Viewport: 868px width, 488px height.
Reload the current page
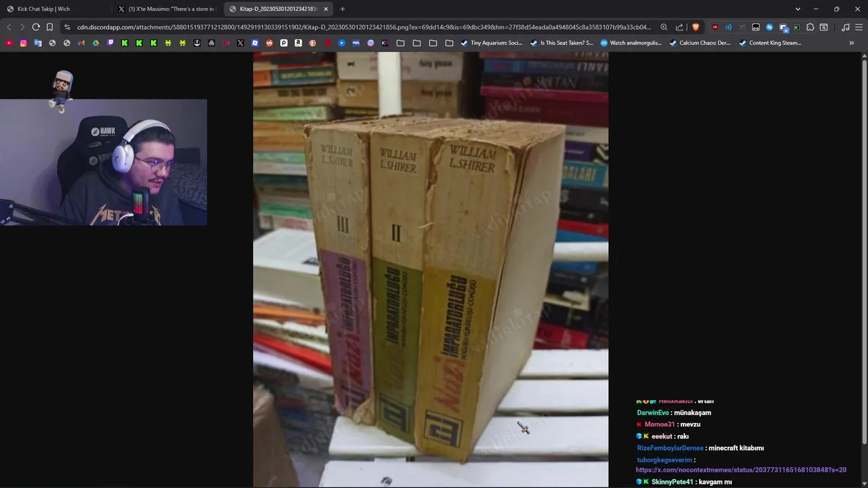pyautogui.click(x=35, y=27)
